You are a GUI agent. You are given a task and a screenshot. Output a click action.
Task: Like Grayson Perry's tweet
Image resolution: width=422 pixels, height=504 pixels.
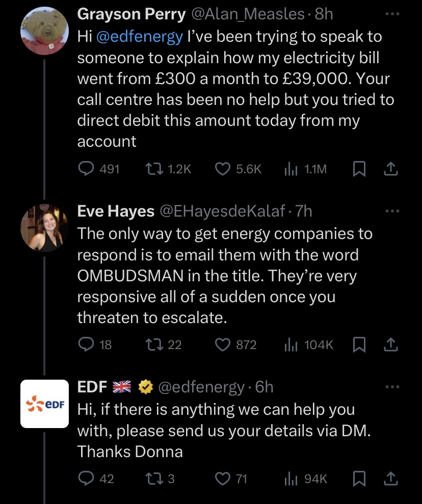pyautogui.click(x=223, y=169)
